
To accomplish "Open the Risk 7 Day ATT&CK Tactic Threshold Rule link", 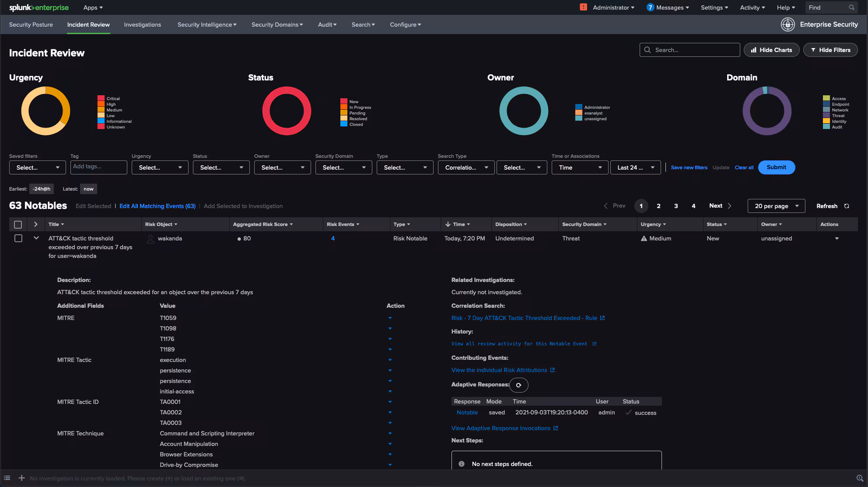I will 524,318.
